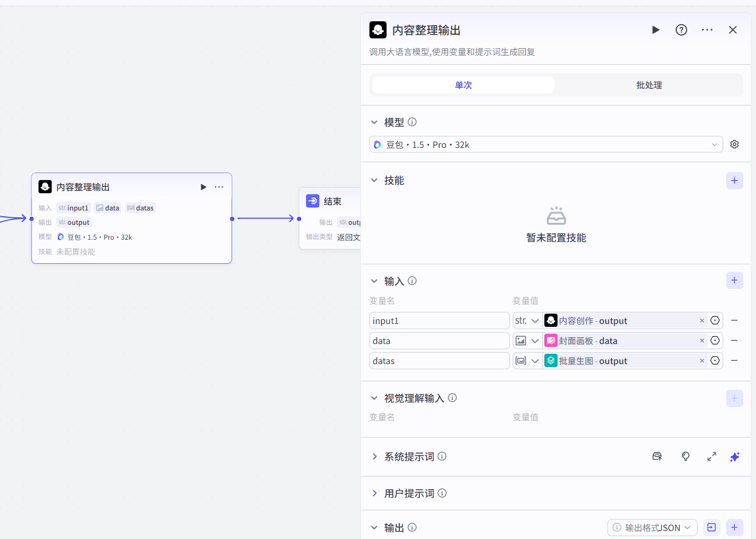The image size is (756, 539).
Task: Open the 输出格式JSON dropdown
Action: 652,528
